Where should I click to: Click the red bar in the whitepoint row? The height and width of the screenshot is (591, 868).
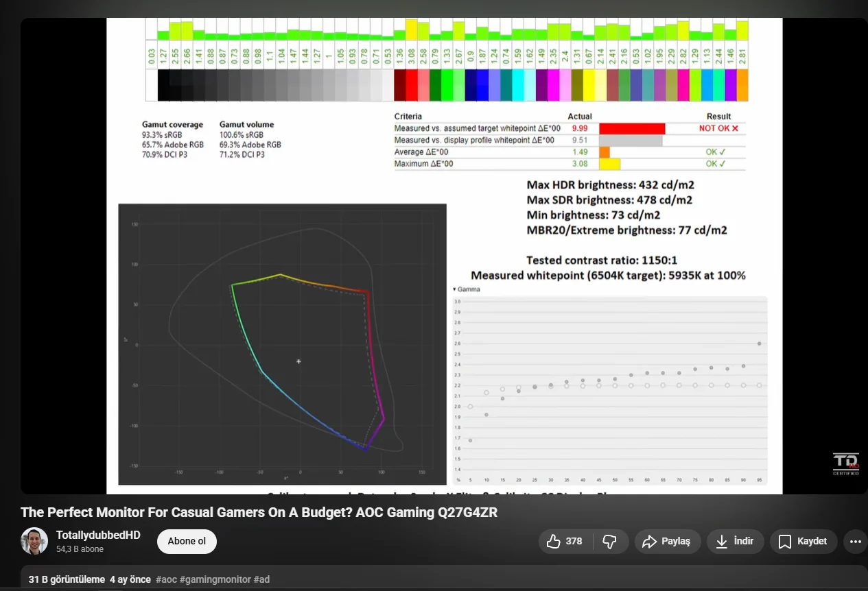pos(632,128)
